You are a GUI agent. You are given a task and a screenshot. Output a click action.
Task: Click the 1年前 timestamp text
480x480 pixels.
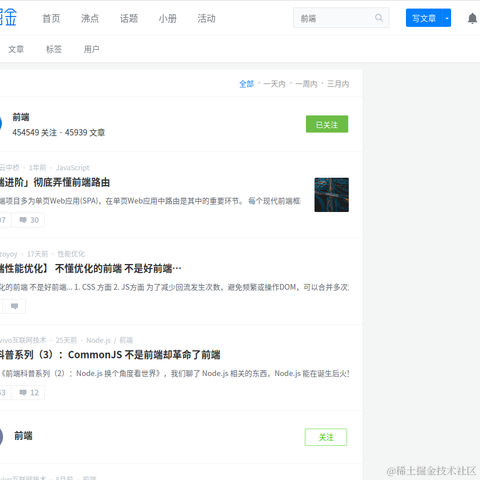(37, 168)
